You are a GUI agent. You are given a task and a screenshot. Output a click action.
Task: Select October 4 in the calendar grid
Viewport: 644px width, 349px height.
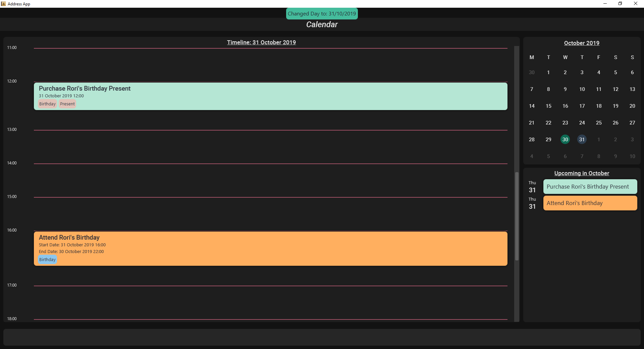599,72
